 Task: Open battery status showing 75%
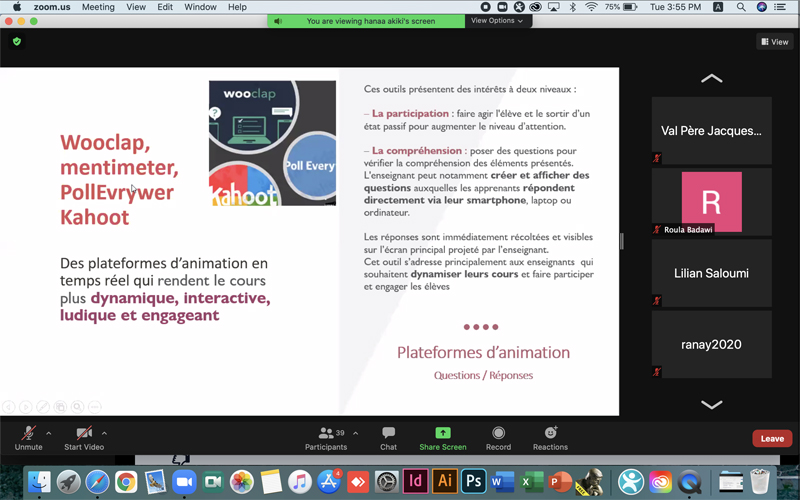tap(621, 7)
